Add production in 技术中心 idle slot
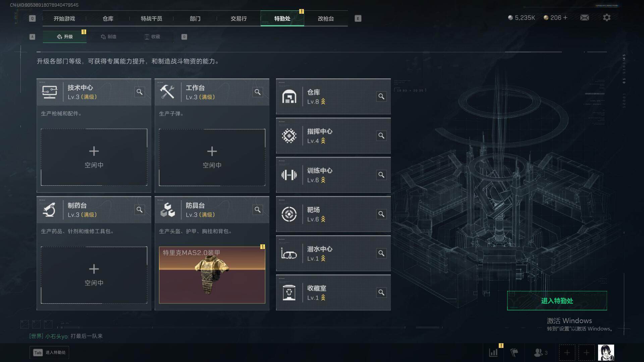Image resolution: width=644 pixels, height=362 pixels. pos(94,157)
